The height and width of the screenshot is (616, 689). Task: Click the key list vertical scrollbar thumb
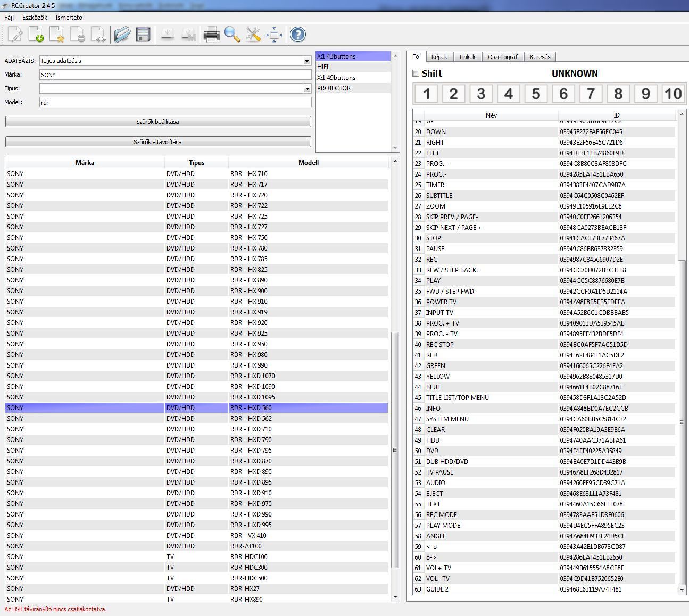click(682, 422)
